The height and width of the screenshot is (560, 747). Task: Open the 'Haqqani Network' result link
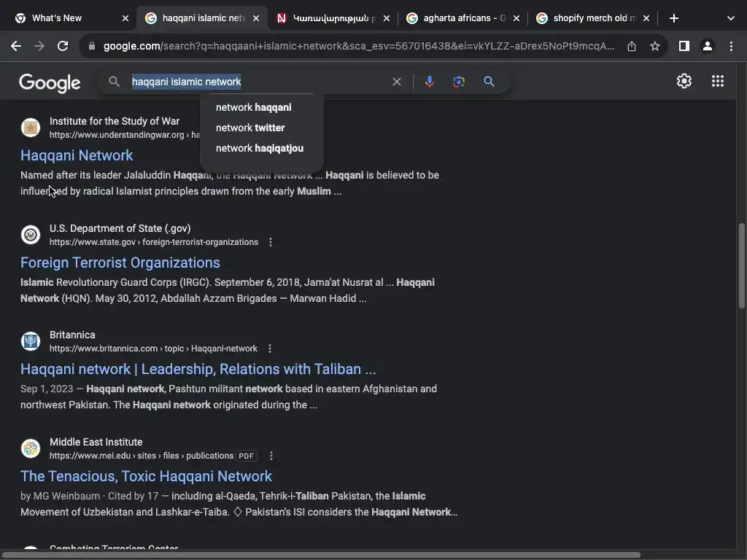pos(77,155)
